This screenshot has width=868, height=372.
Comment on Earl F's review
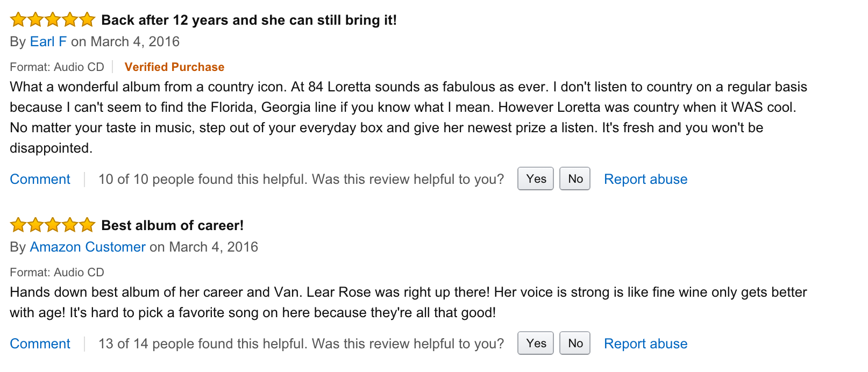click(x=40, y=180)
